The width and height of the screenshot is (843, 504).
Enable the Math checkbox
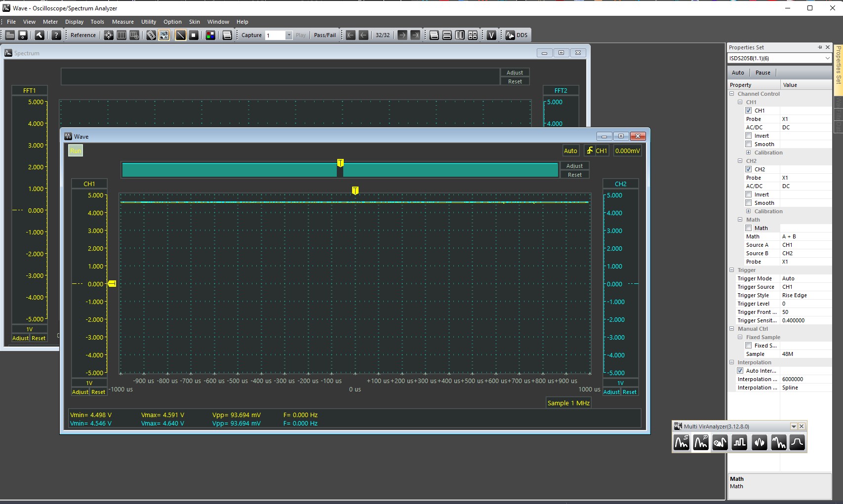click(x=748, y=228)
